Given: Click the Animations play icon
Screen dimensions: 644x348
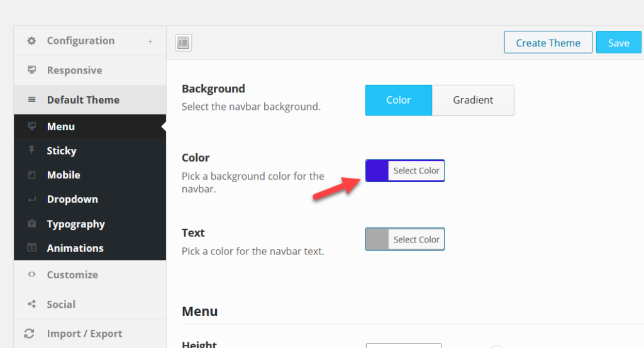Looking at the screenshot, I should [x=31, y=247].
